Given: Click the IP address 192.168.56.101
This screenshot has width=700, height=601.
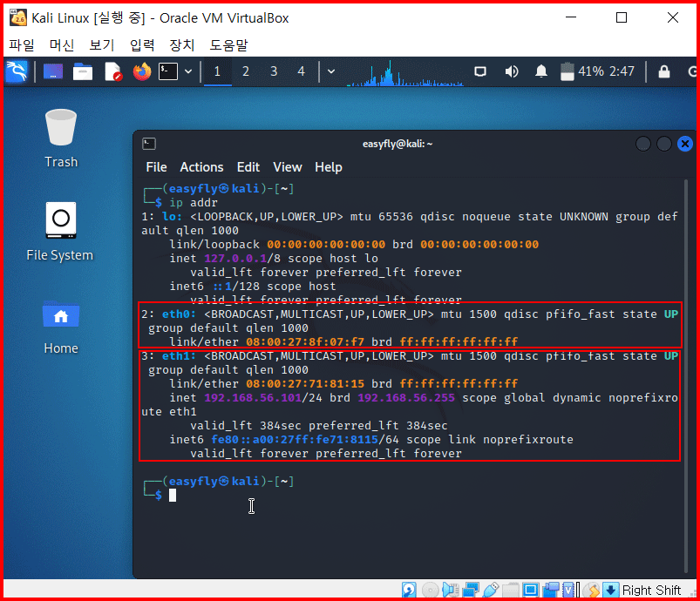Looking at the screenshot, I should [253, 397].
